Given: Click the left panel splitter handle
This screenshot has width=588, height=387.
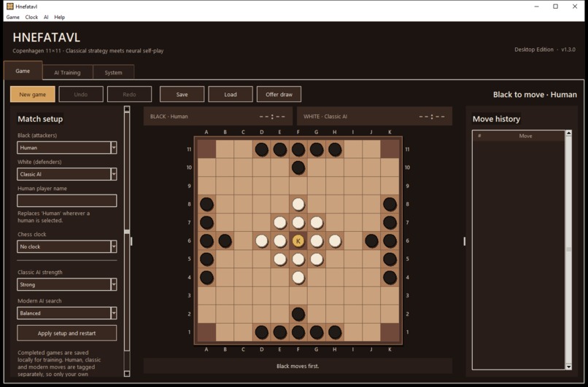Looking at the screenshot, I should click(x=131, y=241).
